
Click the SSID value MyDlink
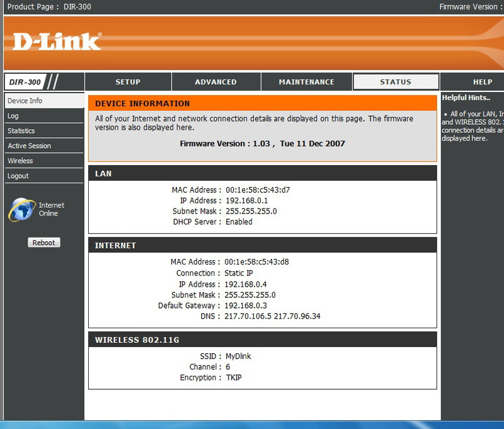coord(238,357)
